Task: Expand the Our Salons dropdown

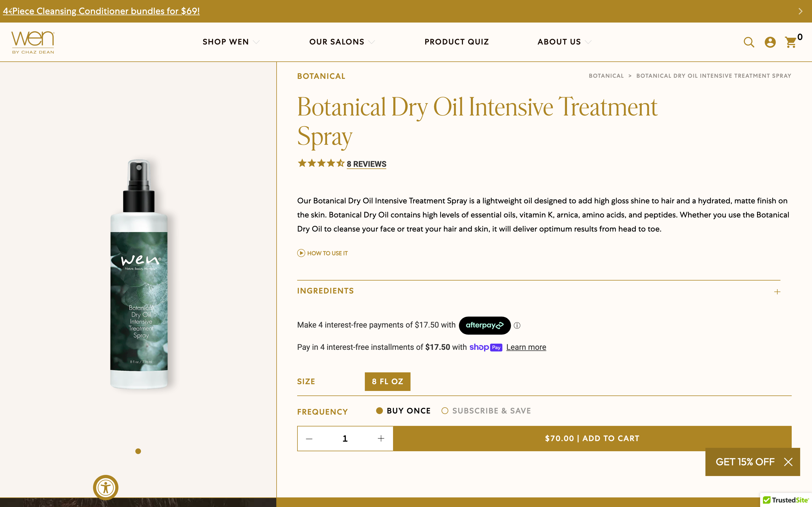Action: point(342,42)
